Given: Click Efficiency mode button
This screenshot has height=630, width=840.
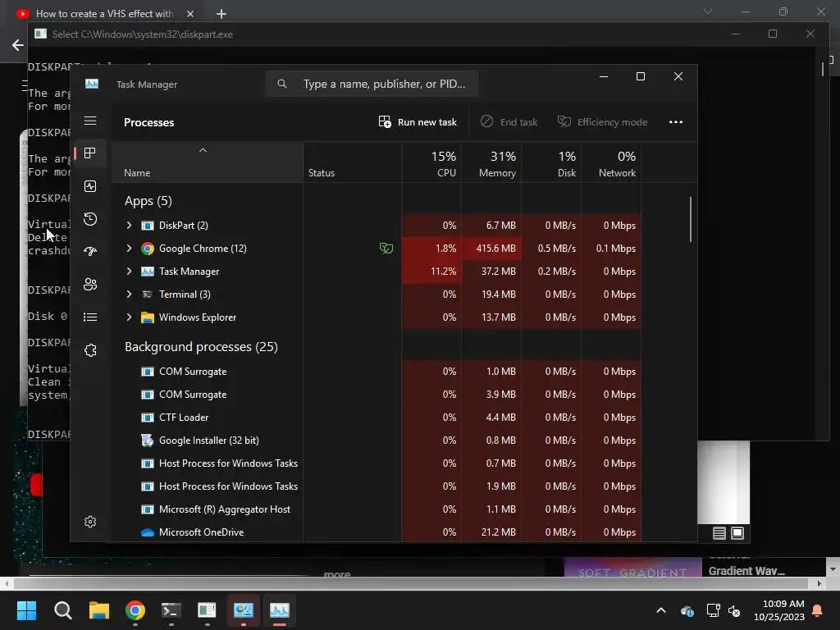Looking at the screenshot, I should (x=602, y=122).
